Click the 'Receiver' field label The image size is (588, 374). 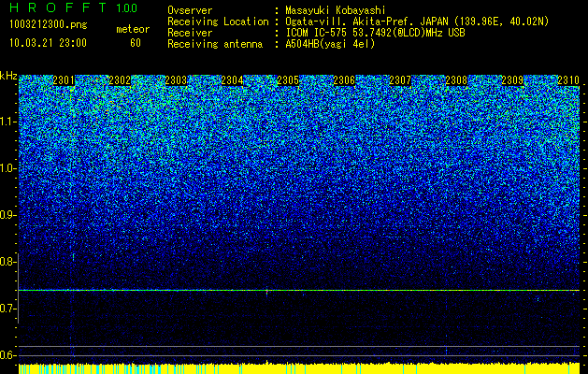(x=190, y=33)
